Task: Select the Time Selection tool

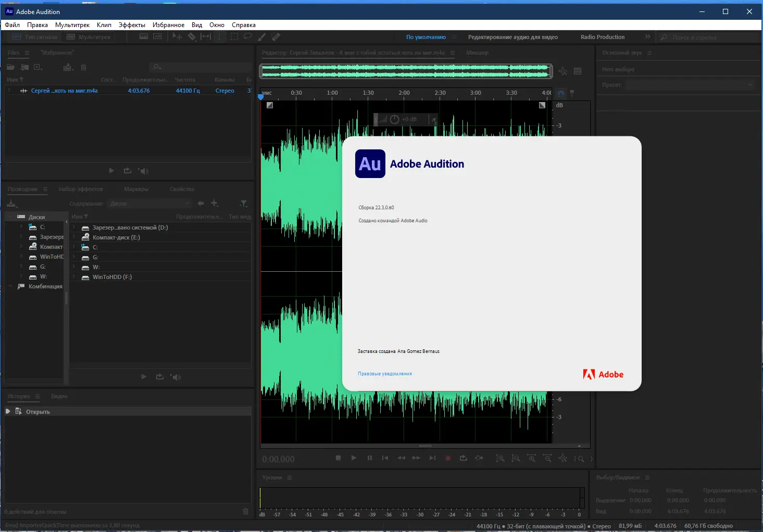Action: click(x=220, y=36)
